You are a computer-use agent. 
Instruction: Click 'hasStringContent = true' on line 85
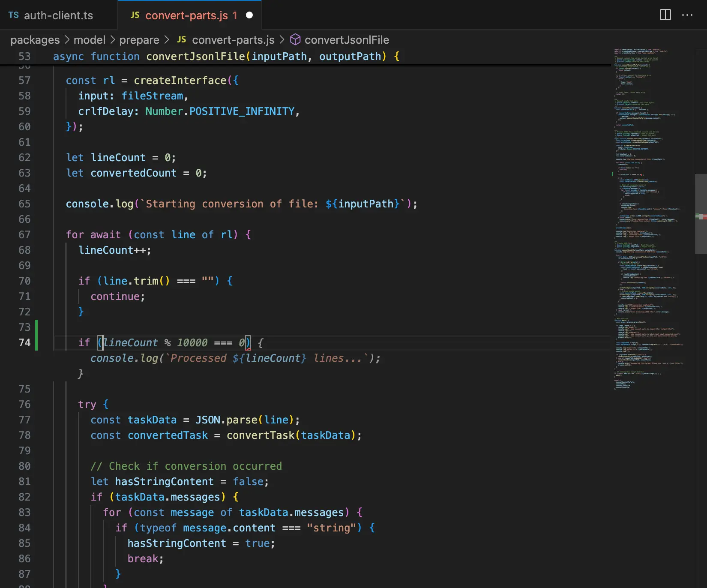pyautogui.click(x=198, y=543)
